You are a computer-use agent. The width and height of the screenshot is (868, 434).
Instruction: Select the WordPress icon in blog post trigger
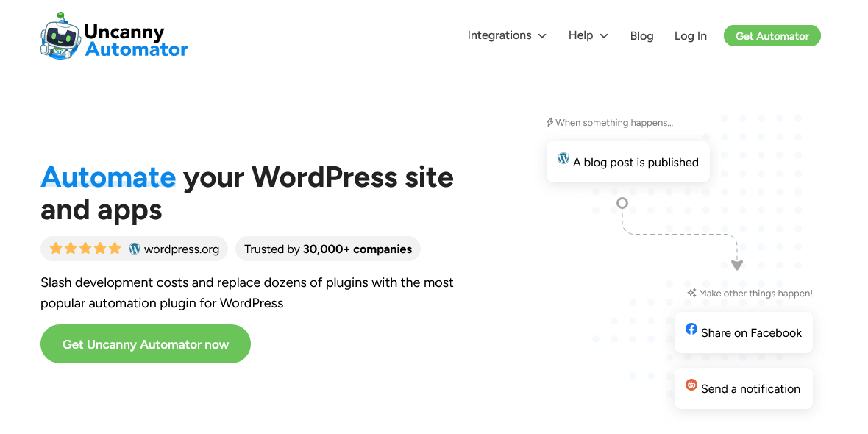point(563,157)
